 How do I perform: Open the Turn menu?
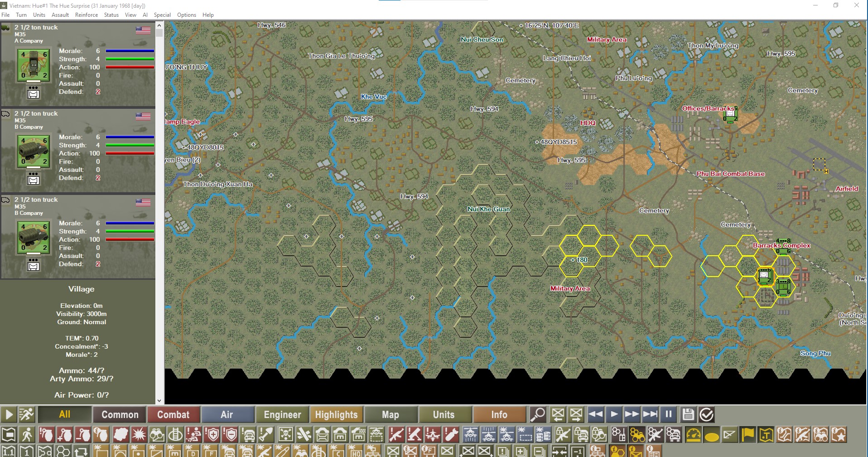tap(21, 15)
